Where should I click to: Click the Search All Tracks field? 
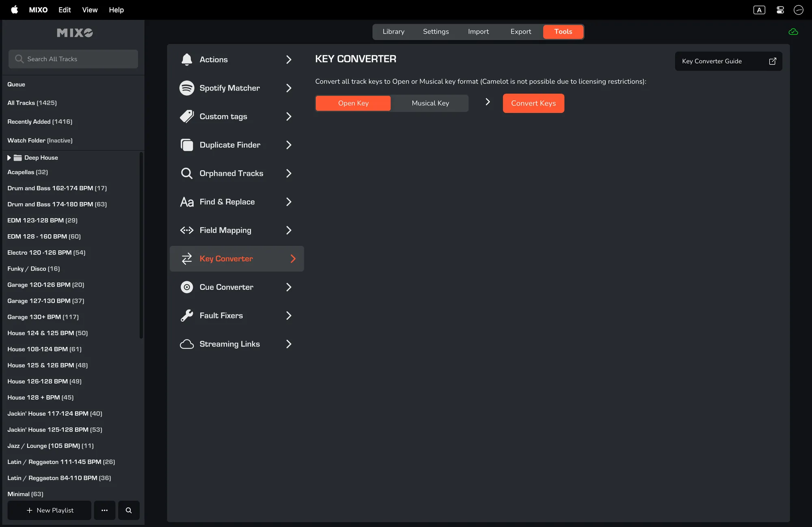(73, 59)
